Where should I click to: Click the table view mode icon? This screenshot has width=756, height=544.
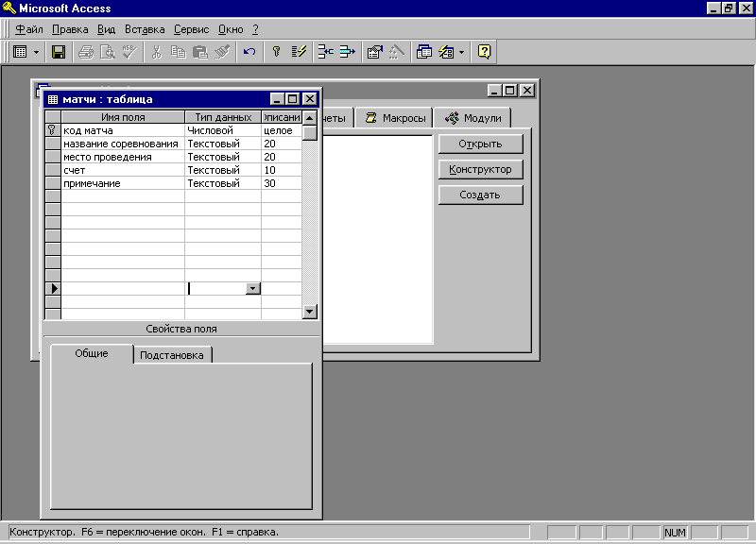(x=20, y=52)
